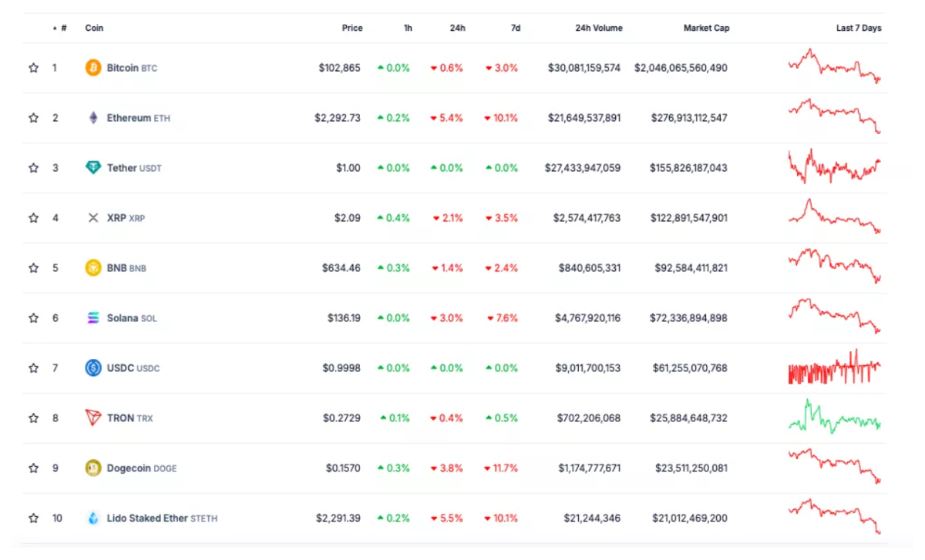This screenshot has height=560, width=925.
Task: Click the XRP logo icon
Action: coord(93,218)
